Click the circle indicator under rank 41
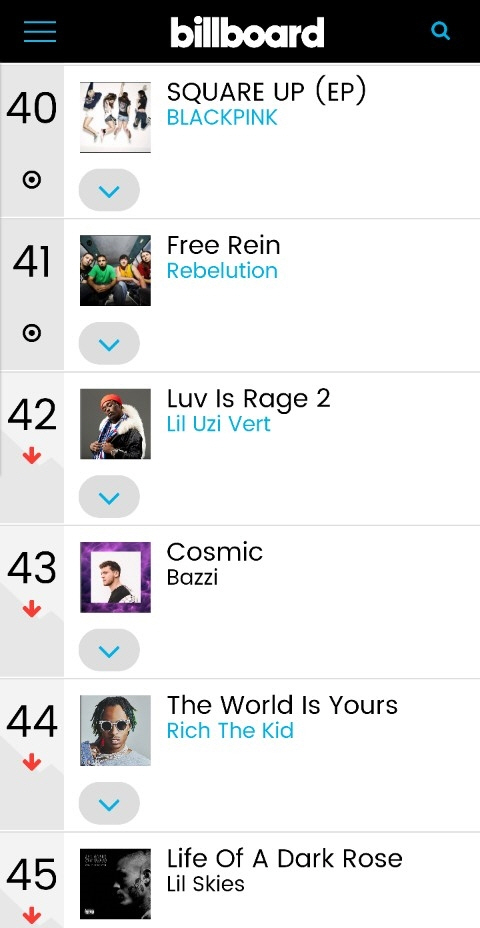 (32, 334)
